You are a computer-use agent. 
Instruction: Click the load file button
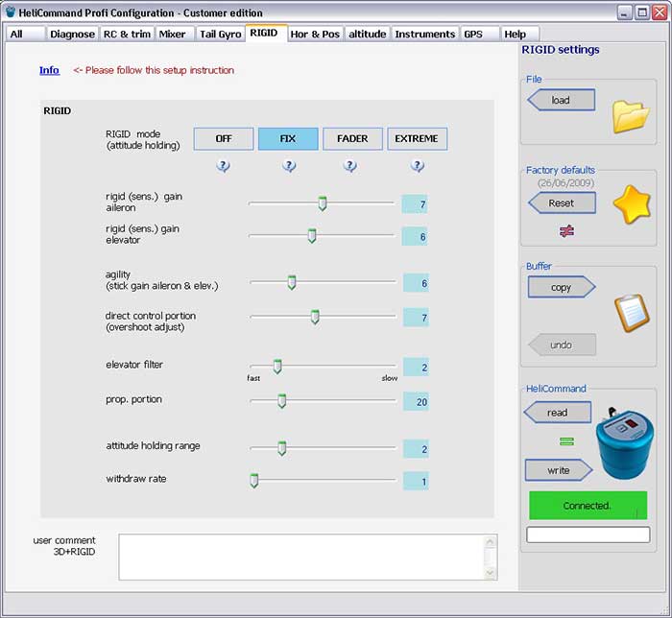[x=561, y=100]
